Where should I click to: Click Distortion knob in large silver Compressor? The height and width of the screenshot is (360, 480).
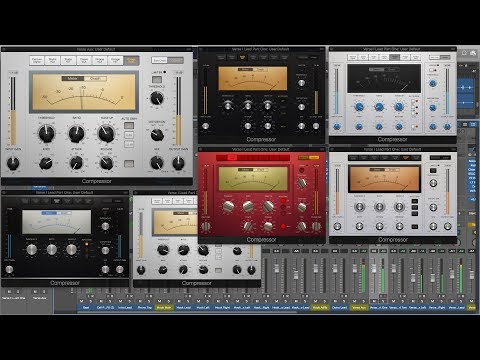click(157, 135)
